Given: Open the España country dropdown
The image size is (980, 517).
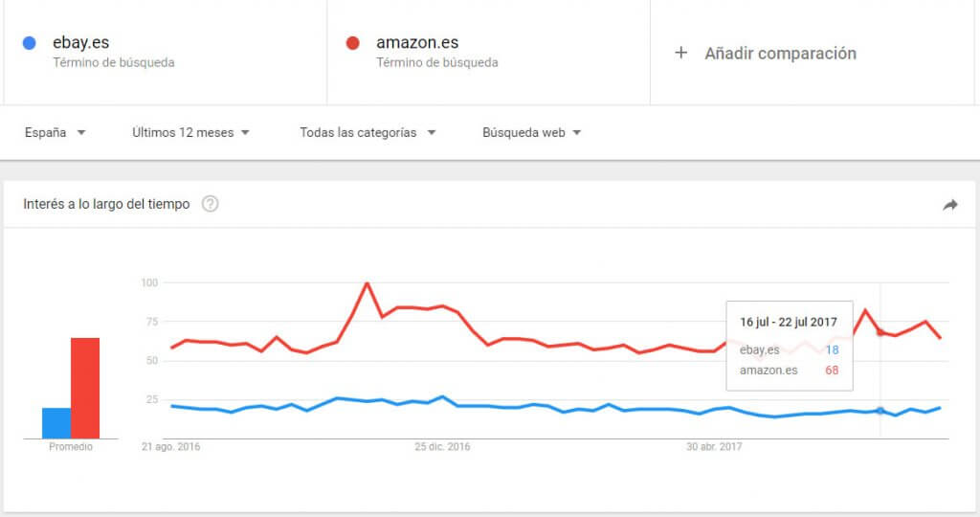Looking at the screenshot, I should pyautogui.click(x=56, y=133).
